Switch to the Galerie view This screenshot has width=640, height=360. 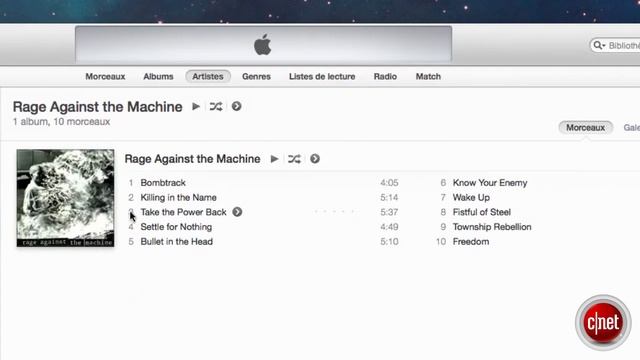tap(631, 128)
